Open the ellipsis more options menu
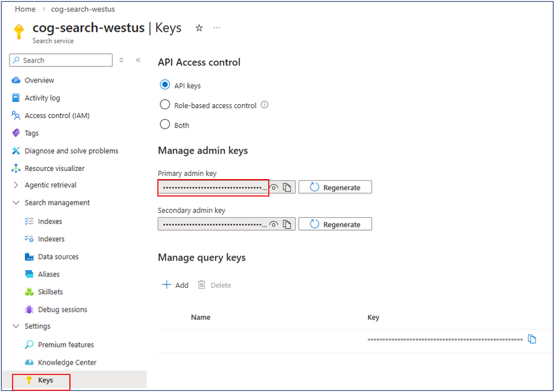 click(217, 28)
